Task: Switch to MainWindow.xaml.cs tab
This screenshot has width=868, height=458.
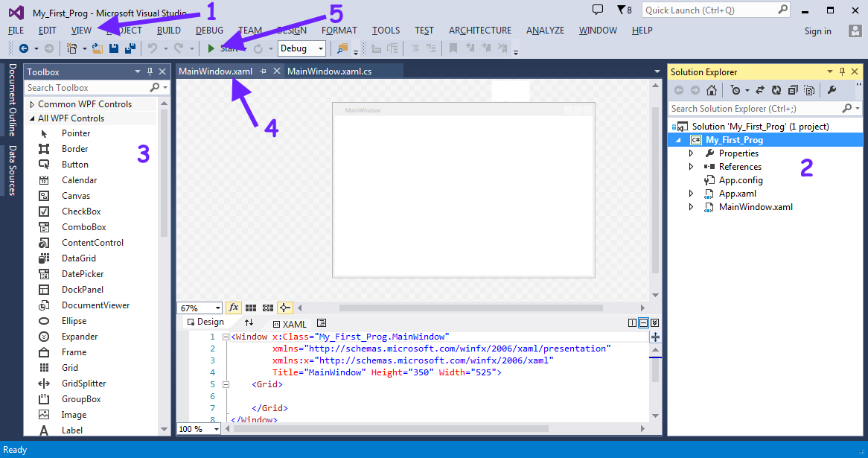Action: (329, 71)
